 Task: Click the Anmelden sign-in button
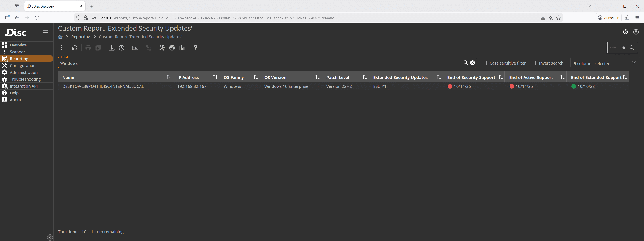coord(609,18)
